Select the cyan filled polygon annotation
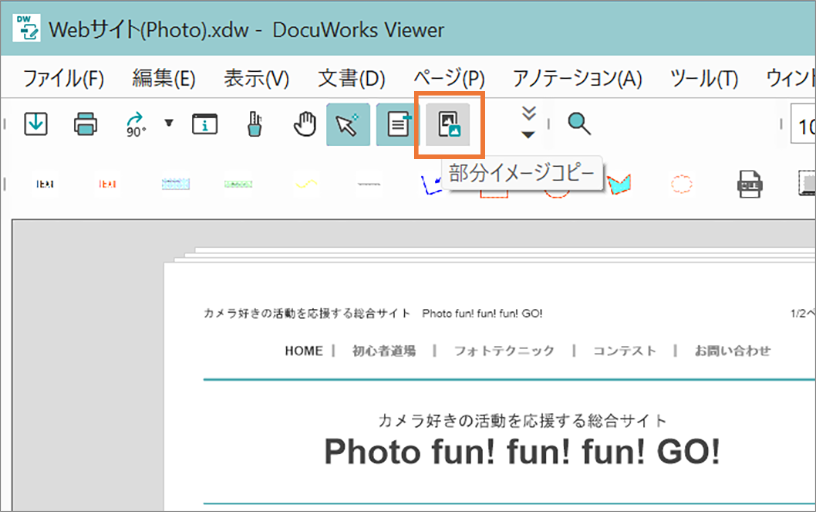 (x=619, y=185)
